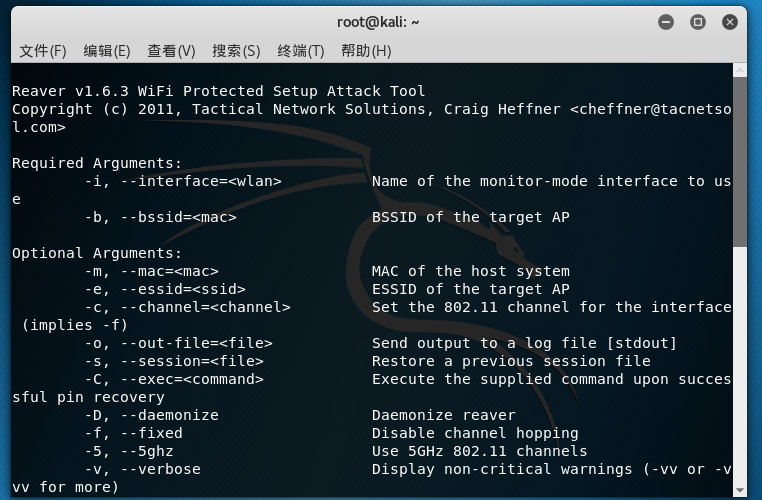Close the root@kali terminal window

pyautogui.click(x=729, y=21)
